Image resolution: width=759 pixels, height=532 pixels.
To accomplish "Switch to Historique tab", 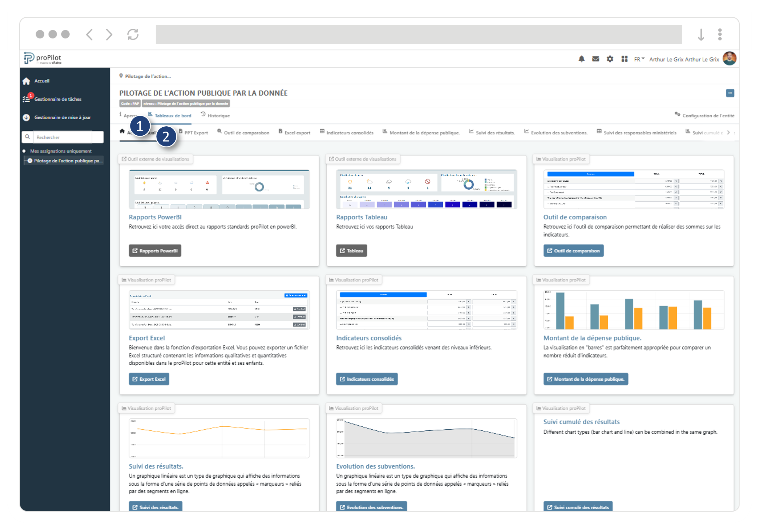I will click(215, 115).
